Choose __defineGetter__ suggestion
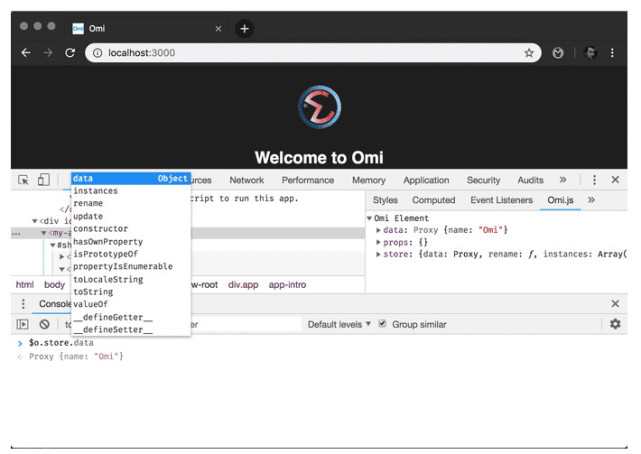641x454 pixels. 131,317
